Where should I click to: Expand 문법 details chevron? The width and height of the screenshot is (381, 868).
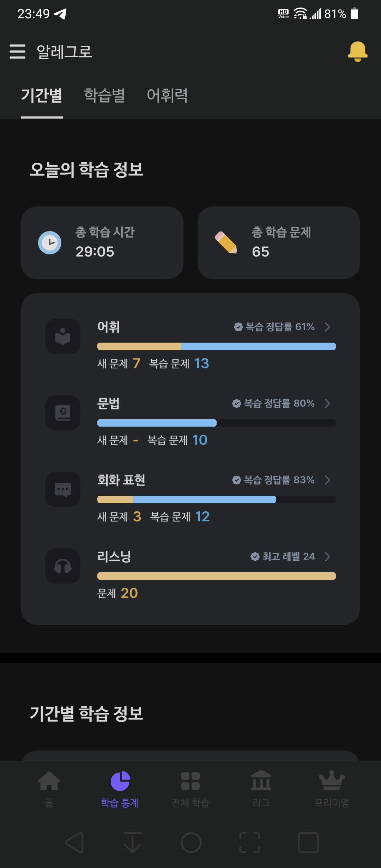tap(327, 403)
